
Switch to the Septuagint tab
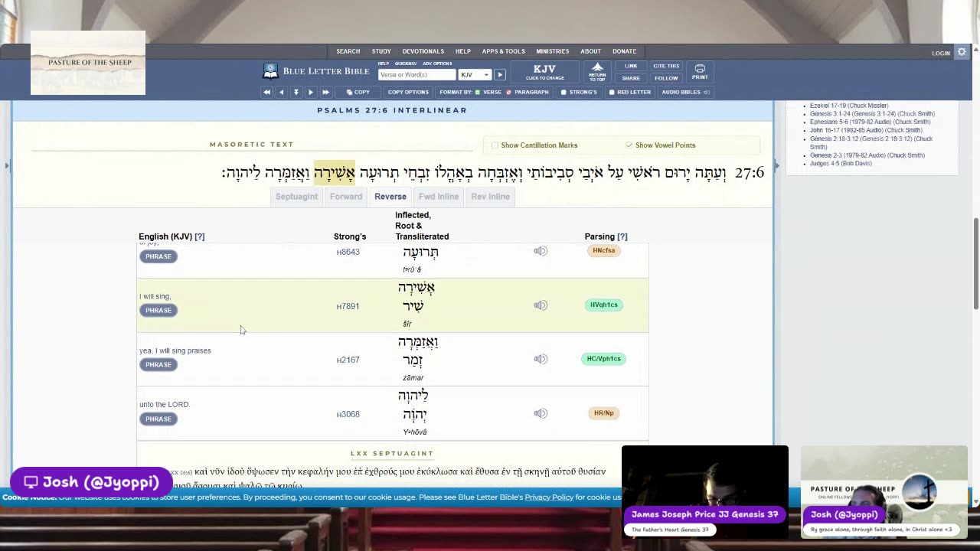(296, 197)
